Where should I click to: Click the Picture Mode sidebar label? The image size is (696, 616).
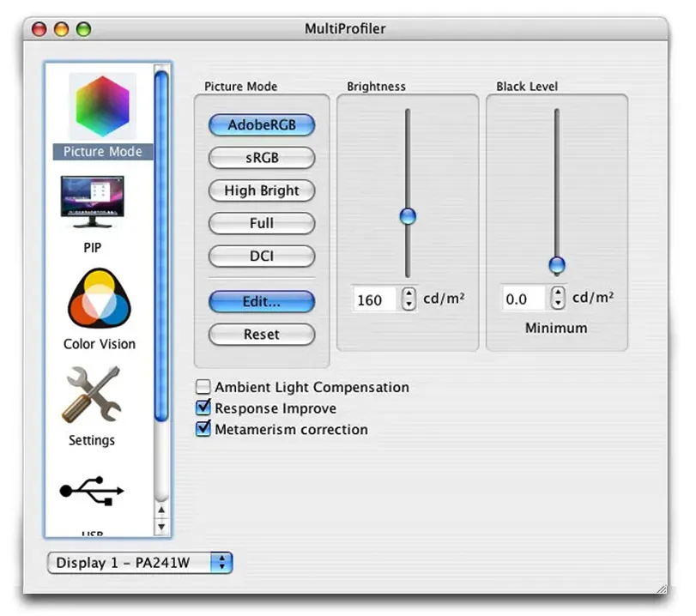(x=103, y=151)
